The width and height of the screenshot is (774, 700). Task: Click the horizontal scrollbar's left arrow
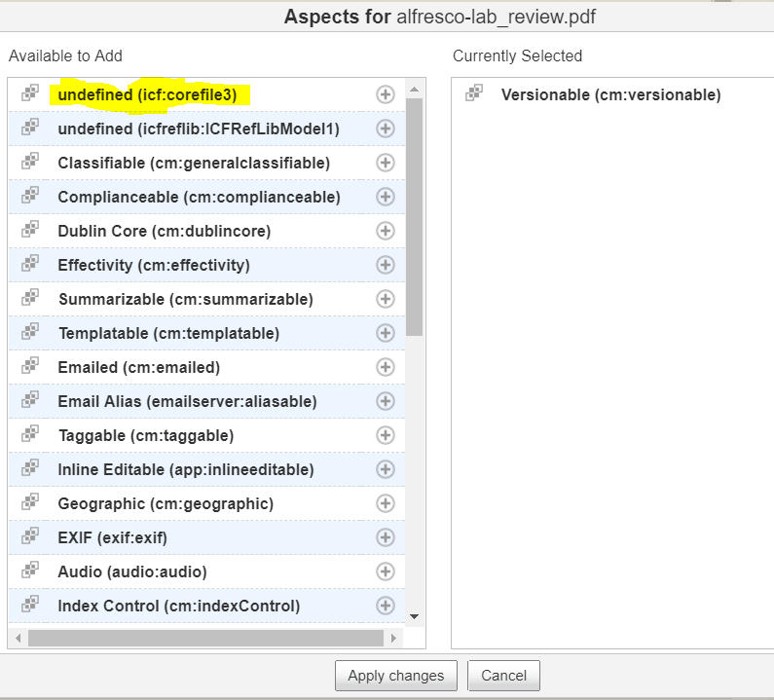(18, 638)
